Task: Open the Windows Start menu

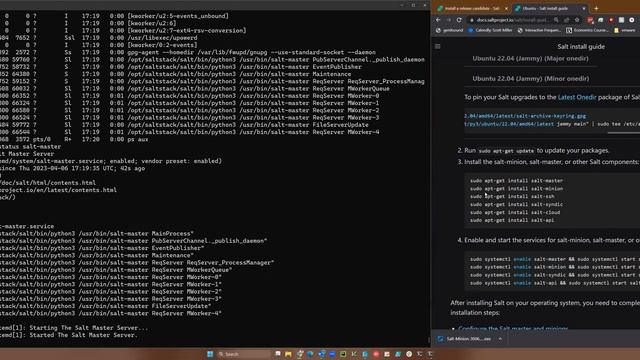Action: pos(210,354)
